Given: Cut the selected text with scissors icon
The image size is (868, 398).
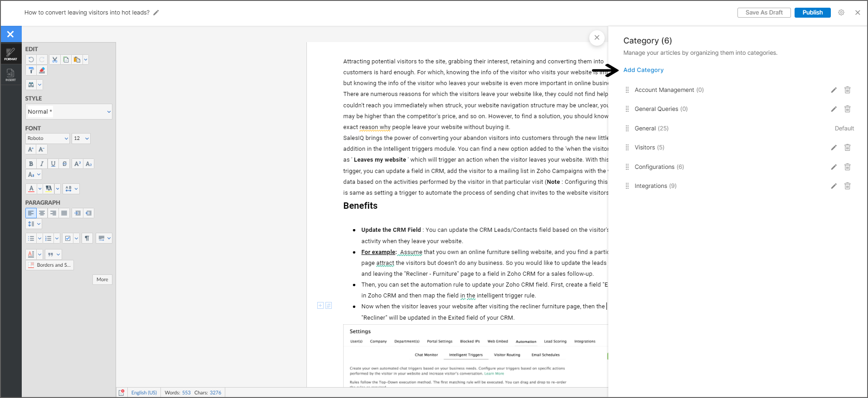Looking at the screenshot, I should (55, 60).
